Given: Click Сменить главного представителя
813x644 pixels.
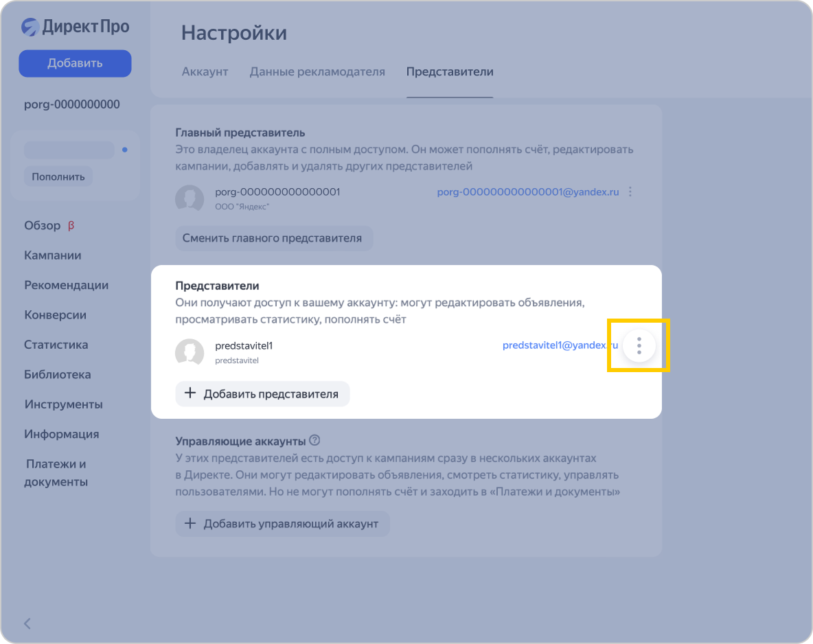Looking at the screenshot, I should (x=273, y=238).
